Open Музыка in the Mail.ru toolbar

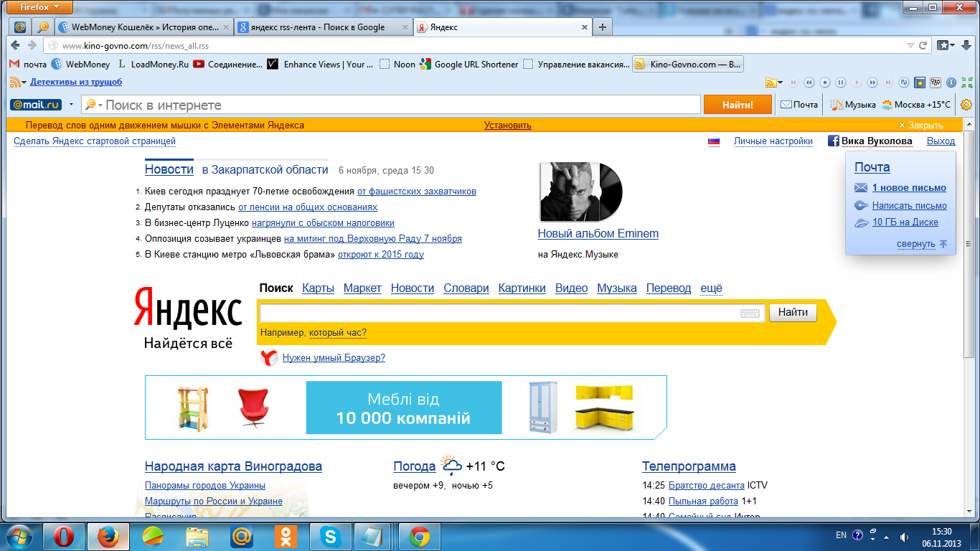coord(854,105)
